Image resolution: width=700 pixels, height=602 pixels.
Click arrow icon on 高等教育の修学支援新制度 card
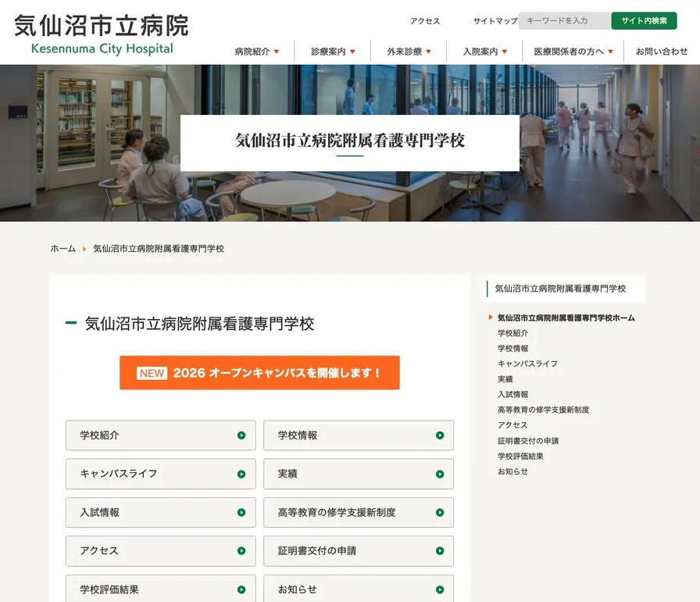pyautogui.click(x=440, y=513)
